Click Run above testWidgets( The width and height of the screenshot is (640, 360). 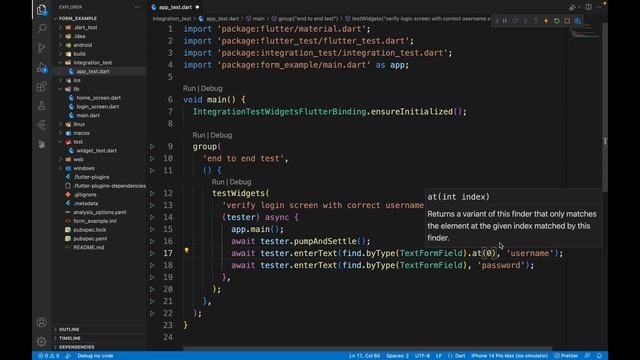coord(218,182)
